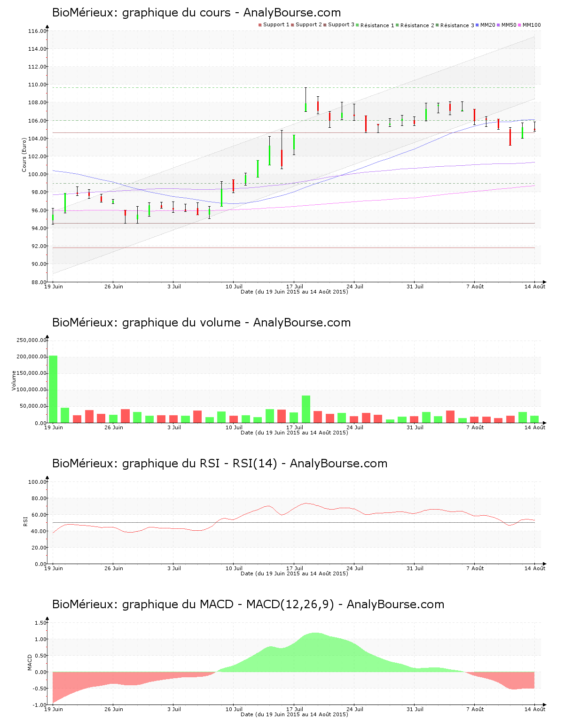Image resolution: width=564 pixels, height=728 pixels.
Task: Click '3 Juil' on the MACD chart axis
Action: point(174,709)
